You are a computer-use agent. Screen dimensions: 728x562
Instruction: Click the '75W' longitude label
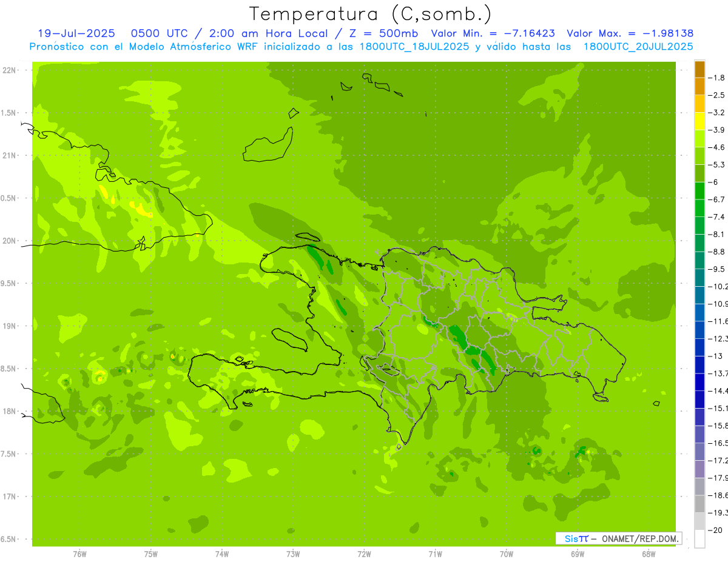click(151, 554)
